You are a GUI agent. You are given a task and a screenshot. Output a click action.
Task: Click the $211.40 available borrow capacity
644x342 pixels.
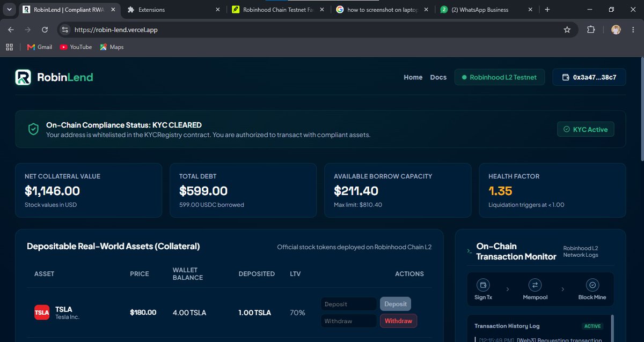pyautogui.click(x=356, y=191)
